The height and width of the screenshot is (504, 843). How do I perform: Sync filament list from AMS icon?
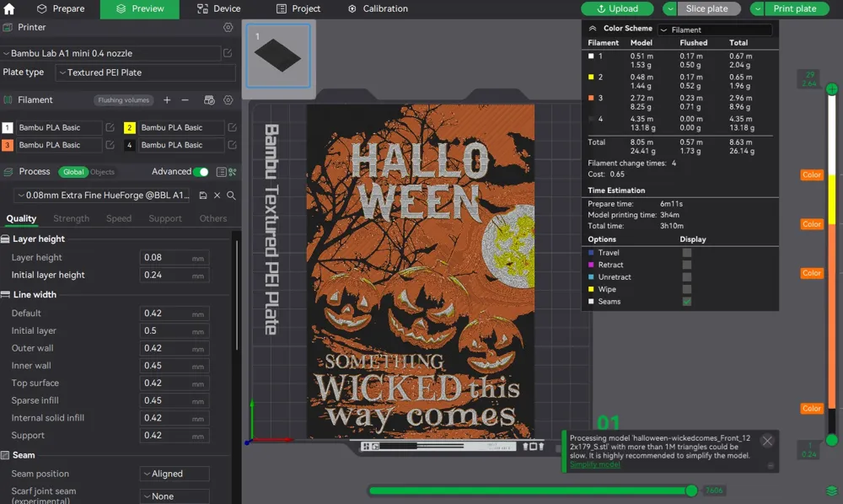(209, 100)
